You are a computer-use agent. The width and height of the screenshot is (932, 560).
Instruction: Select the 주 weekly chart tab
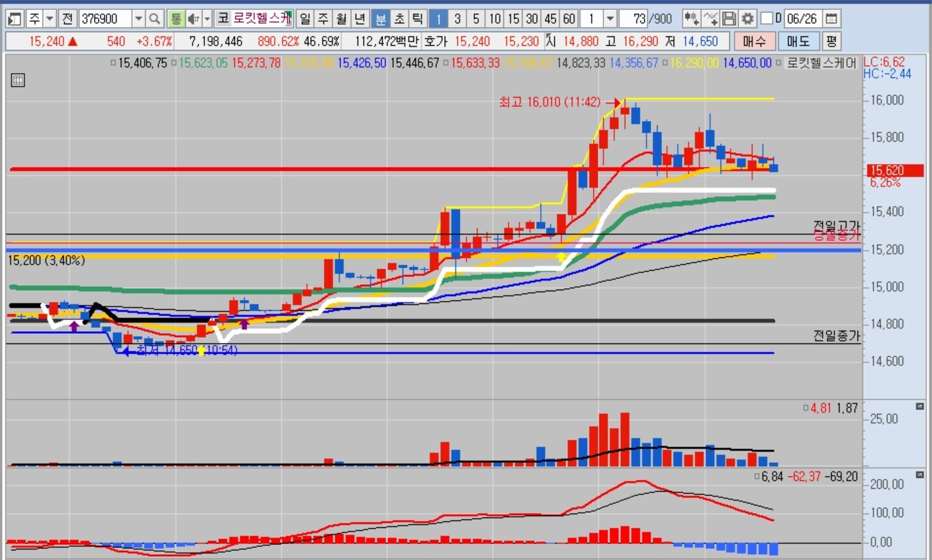(323, 18)
